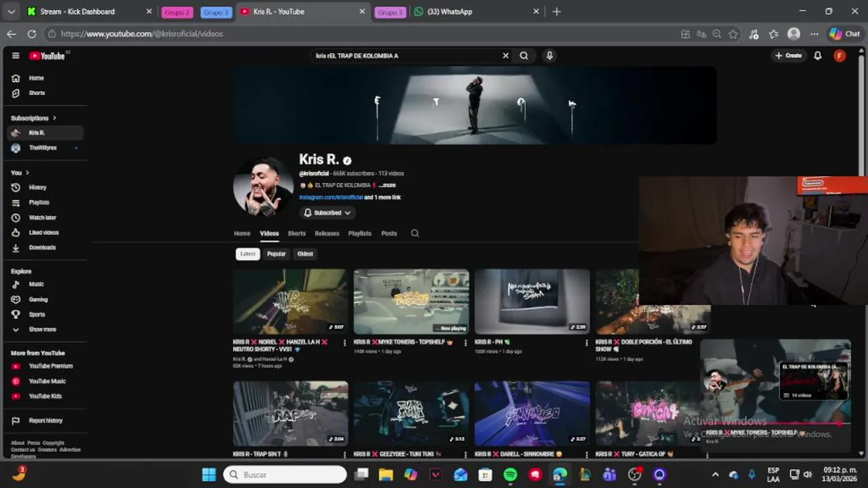Switch to channel Playlists tab
Image resolution: width=868 pixels, height=488 pixels.
[x=360, y=233]
